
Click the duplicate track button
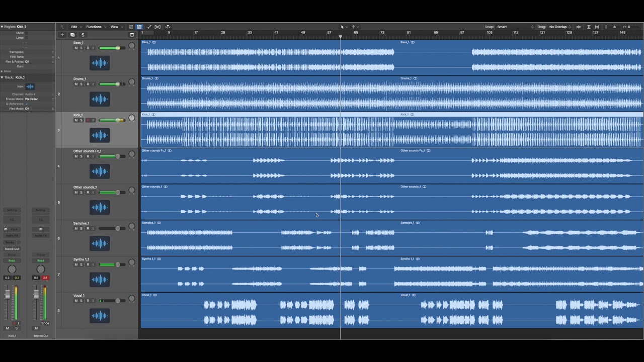coord(72,35)
